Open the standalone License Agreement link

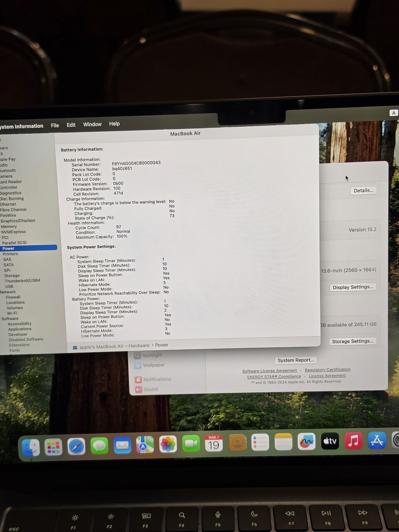coord(327,376)
